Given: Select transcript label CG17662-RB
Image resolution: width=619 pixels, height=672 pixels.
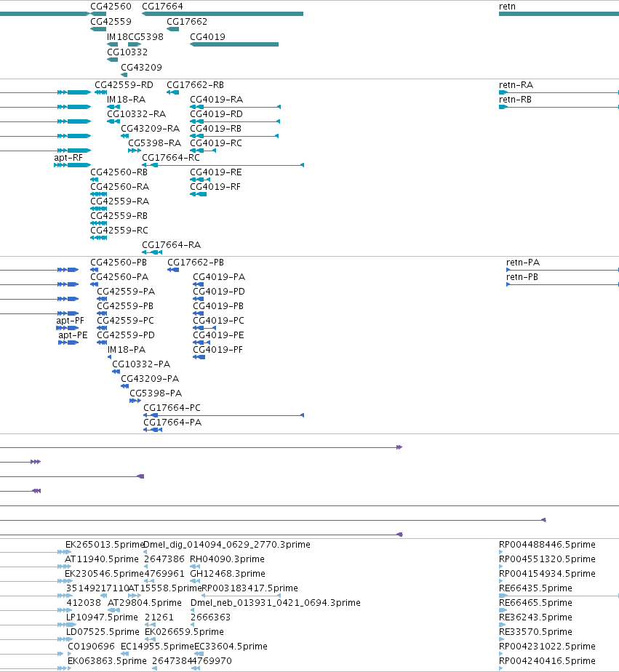Looking at the screenshot, I should coord(196,85).
